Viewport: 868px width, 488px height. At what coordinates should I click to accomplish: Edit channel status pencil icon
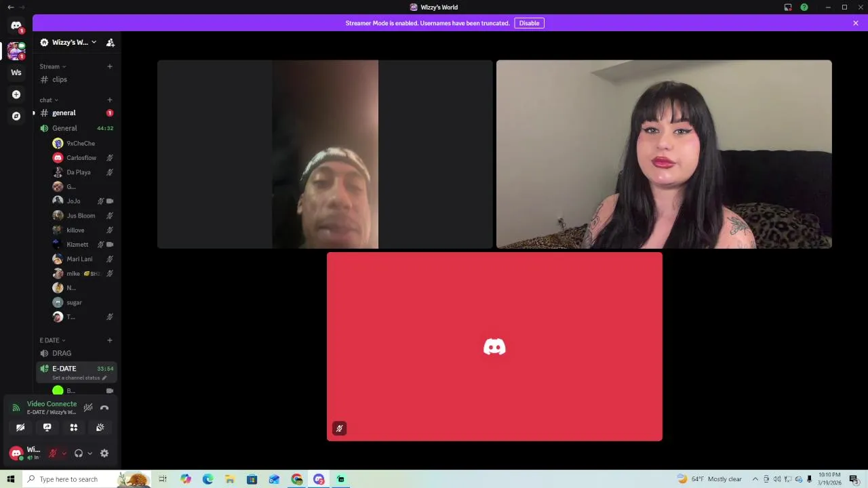(x=104, y=378)
